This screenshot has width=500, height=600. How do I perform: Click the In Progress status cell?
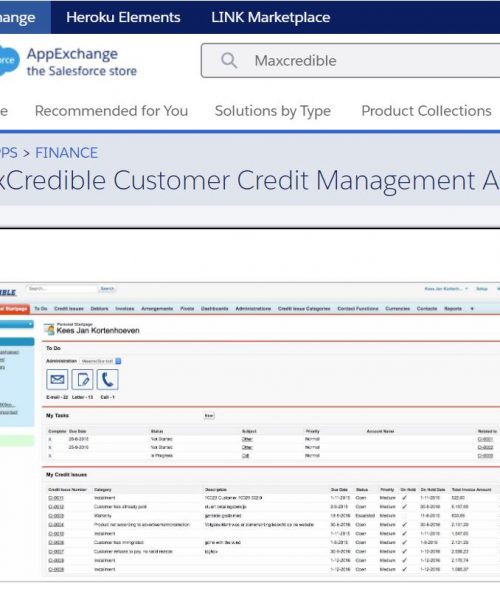point(161,456)
